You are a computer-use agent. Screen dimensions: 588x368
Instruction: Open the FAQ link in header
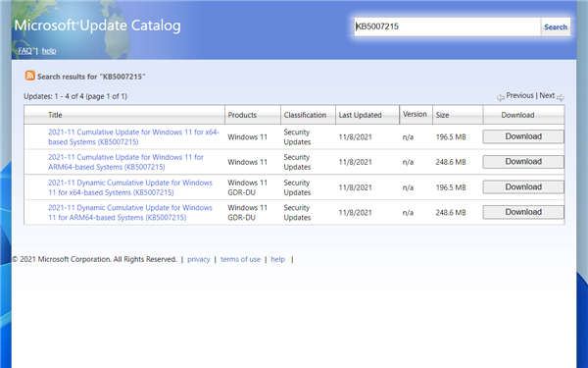pos(25,51)
